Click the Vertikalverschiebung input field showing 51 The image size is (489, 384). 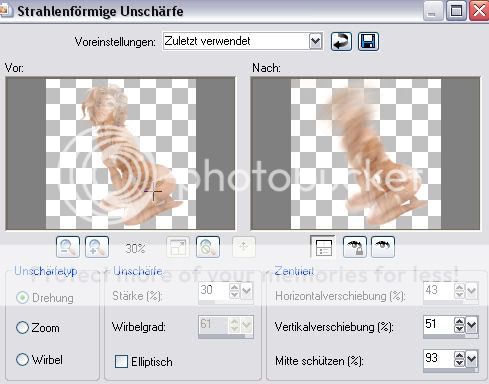click(438, 324)
